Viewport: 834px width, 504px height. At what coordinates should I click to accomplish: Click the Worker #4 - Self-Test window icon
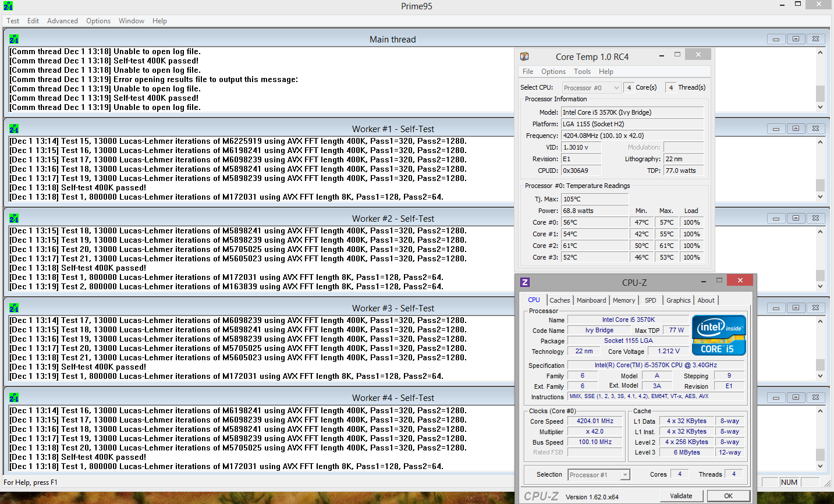(14, 397)
